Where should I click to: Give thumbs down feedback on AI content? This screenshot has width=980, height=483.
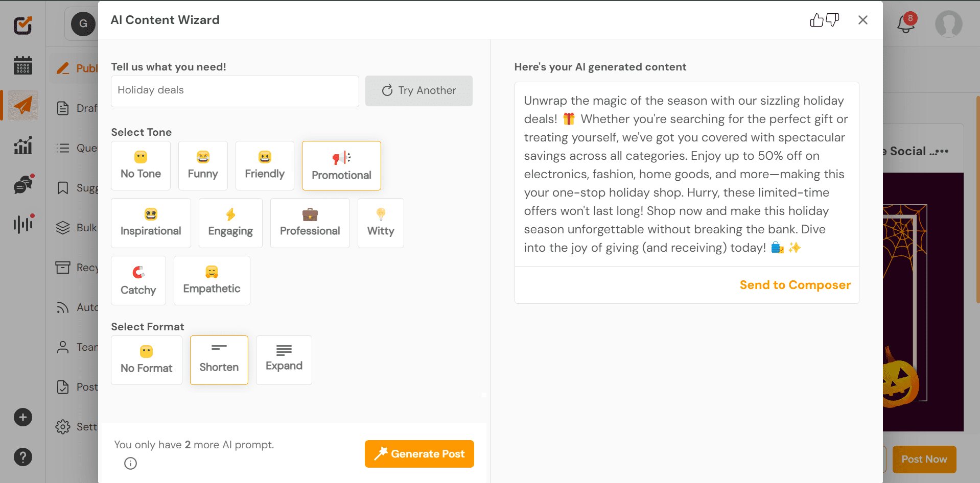coord(832,20)
